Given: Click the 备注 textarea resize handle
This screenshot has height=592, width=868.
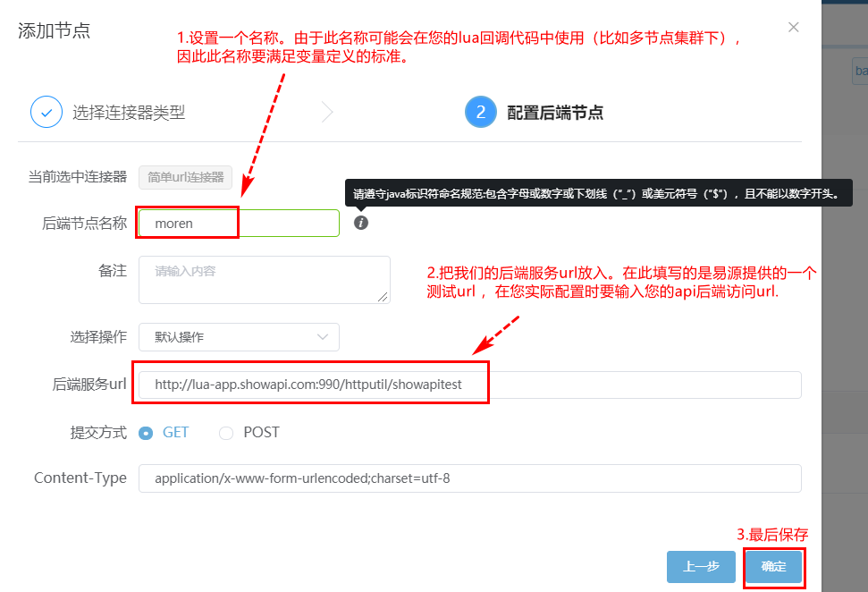Looking at the screenshot, I should point(383,297).
